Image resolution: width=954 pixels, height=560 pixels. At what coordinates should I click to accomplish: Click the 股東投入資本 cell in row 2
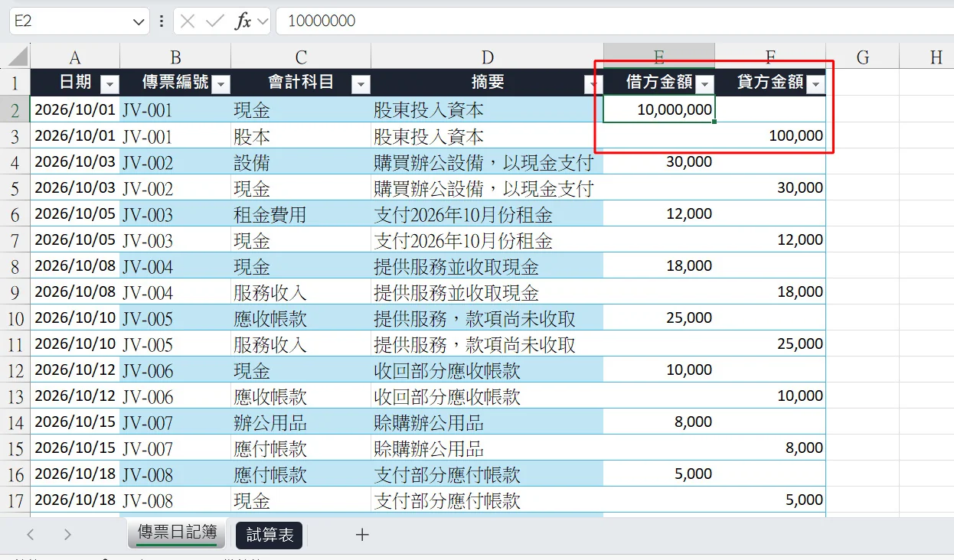(x=488, y=110)
